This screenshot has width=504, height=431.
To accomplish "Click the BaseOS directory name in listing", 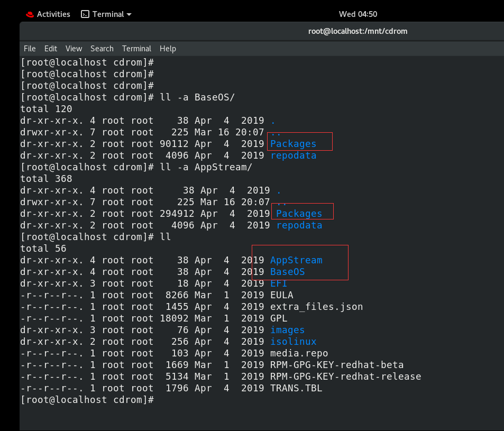I will point(287,272).
